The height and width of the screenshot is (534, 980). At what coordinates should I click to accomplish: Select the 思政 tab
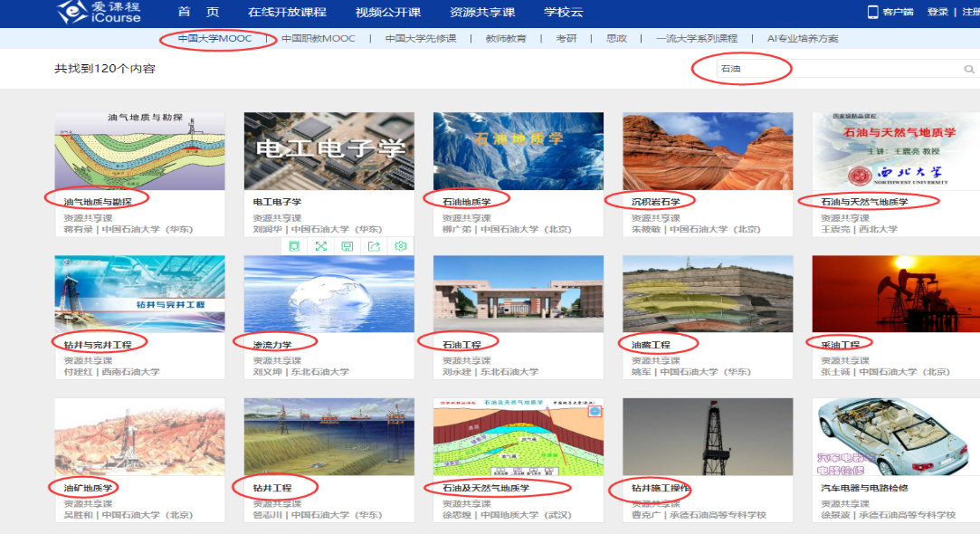tap(616, 38)
